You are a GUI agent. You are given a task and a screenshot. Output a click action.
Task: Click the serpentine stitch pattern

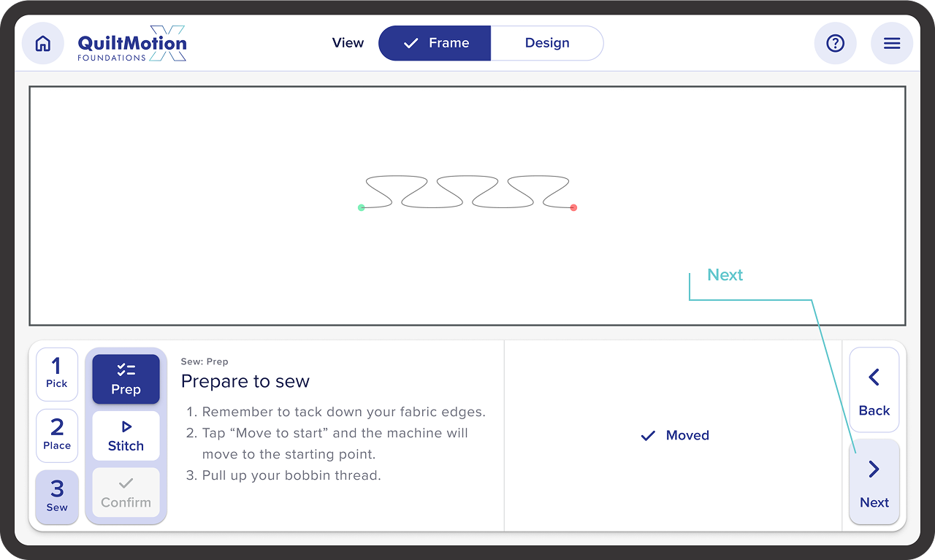[x=467, y=192]
